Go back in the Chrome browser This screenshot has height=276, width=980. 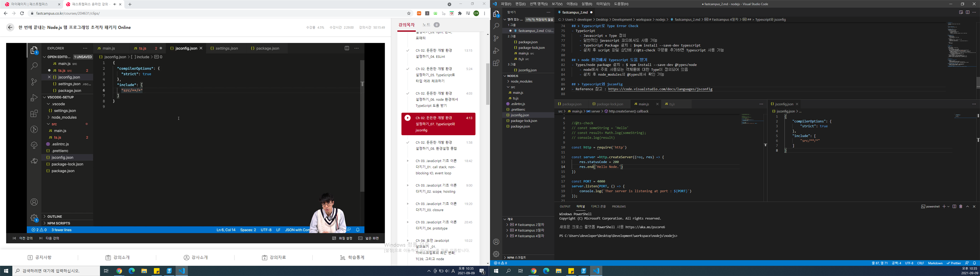[x=5, y=13]
